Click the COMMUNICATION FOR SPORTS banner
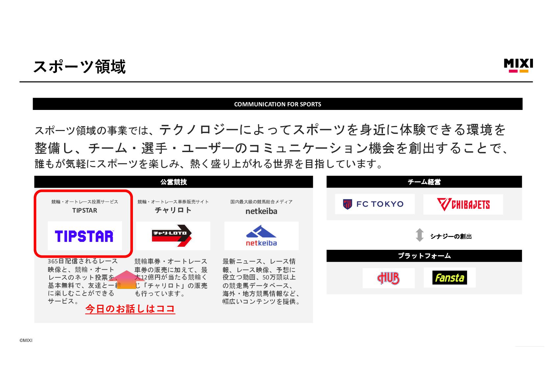This screenshot has width=554, height=392. (x=277, y=104)
